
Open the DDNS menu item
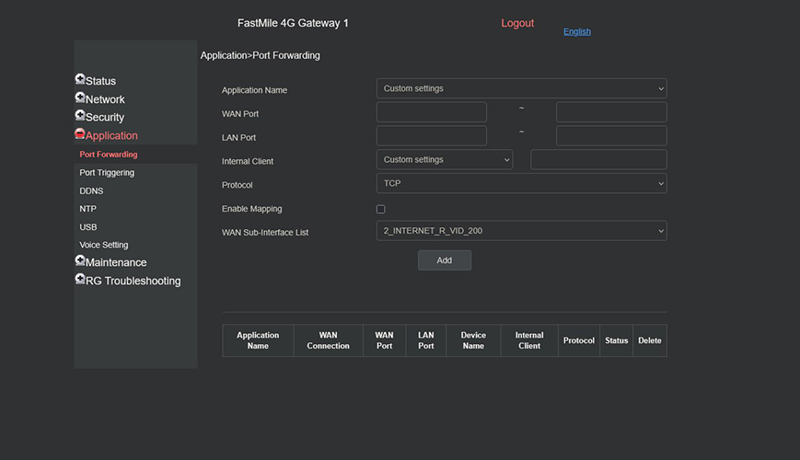click(91, 191)
